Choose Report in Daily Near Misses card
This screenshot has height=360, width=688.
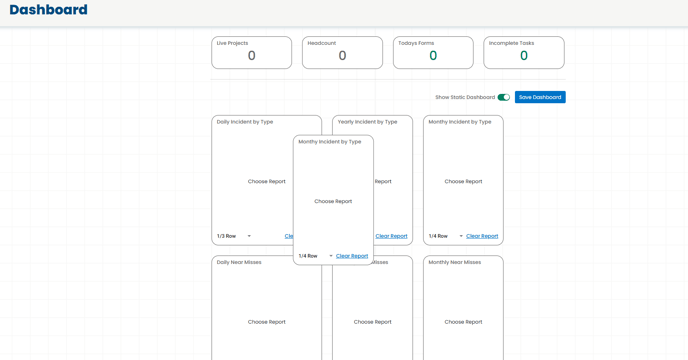point(266,322)
